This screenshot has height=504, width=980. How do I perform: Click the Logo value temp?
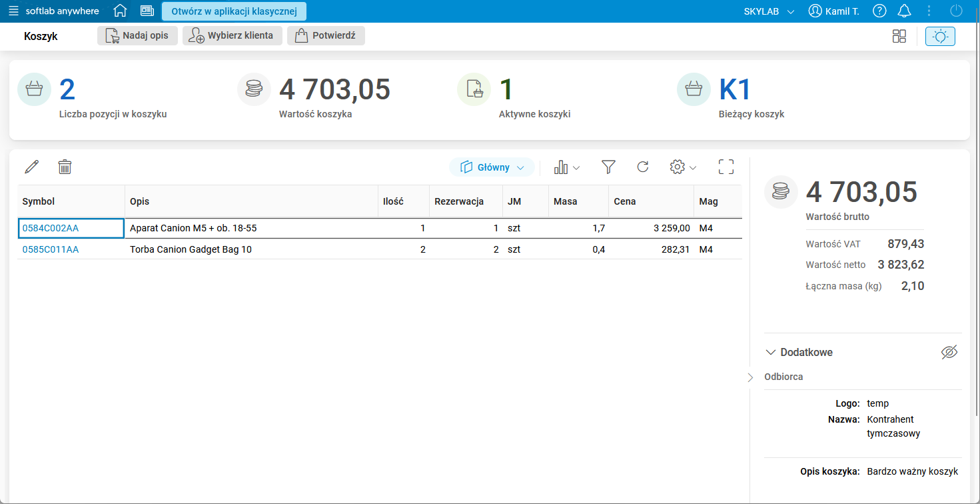[x=878, y=403]
